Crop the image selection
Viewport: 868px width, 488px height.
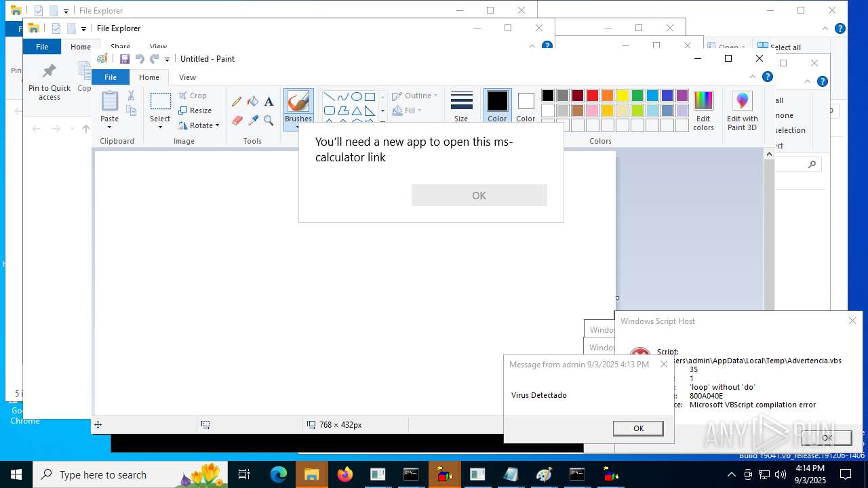pos(193,96)
